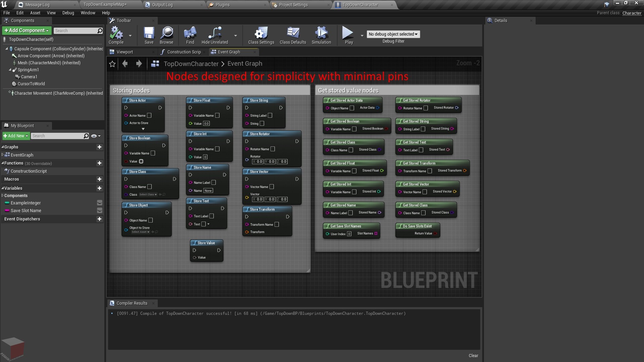Select the Camera1 component

pos(29,77)
